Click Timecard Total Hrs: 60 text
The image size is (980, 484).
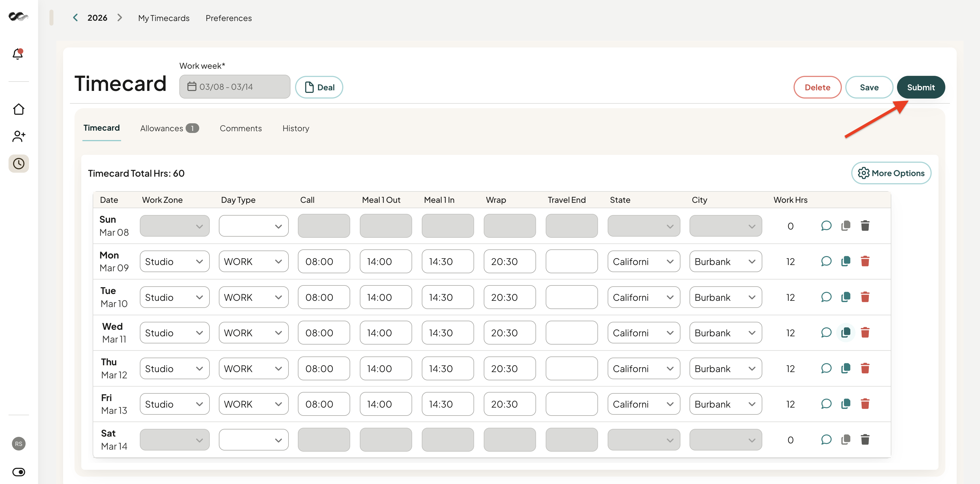pyautogui.click(x=136, y=173)
